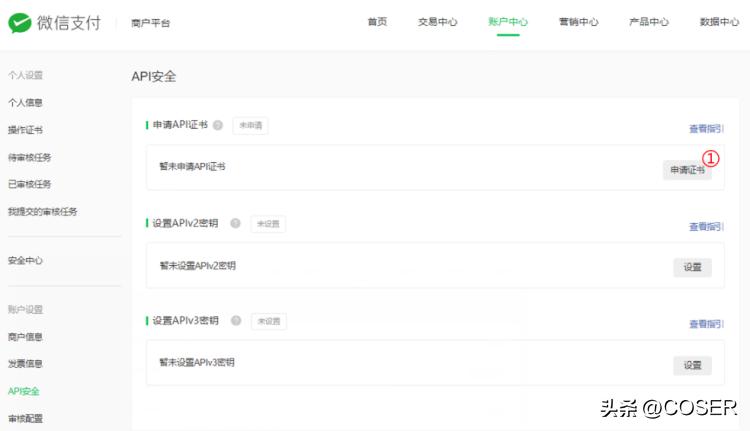Viewport: 750px width, 431px height.
Task: Open the 首页 tab
Action: click(x=377, y=22)
